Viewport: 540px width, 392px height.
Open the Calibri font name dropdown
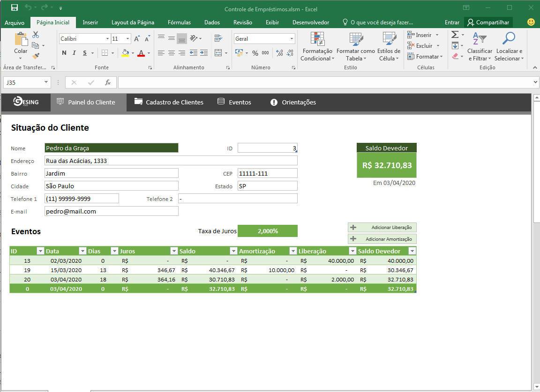click(x=107, y=39)
